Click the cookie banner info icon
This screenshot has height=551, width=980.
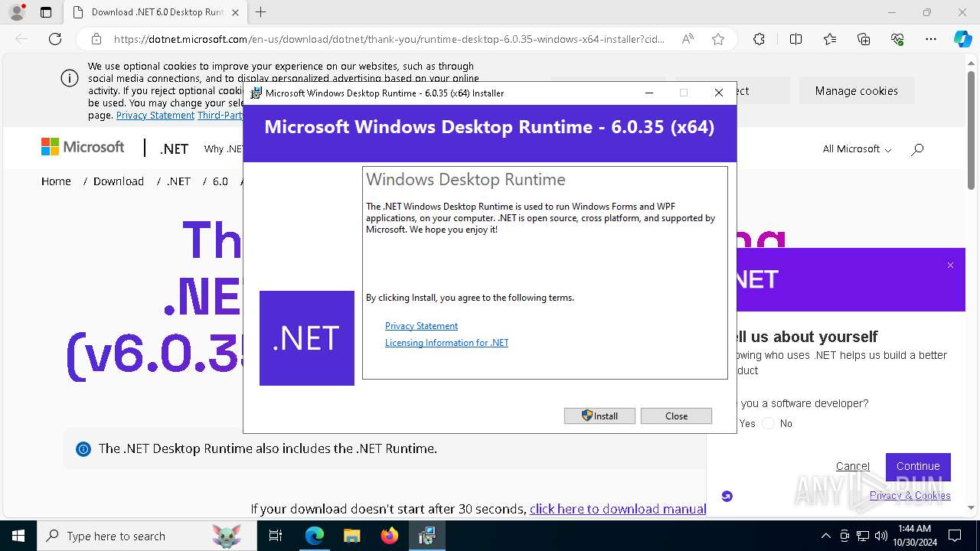(x=70, y=78)
